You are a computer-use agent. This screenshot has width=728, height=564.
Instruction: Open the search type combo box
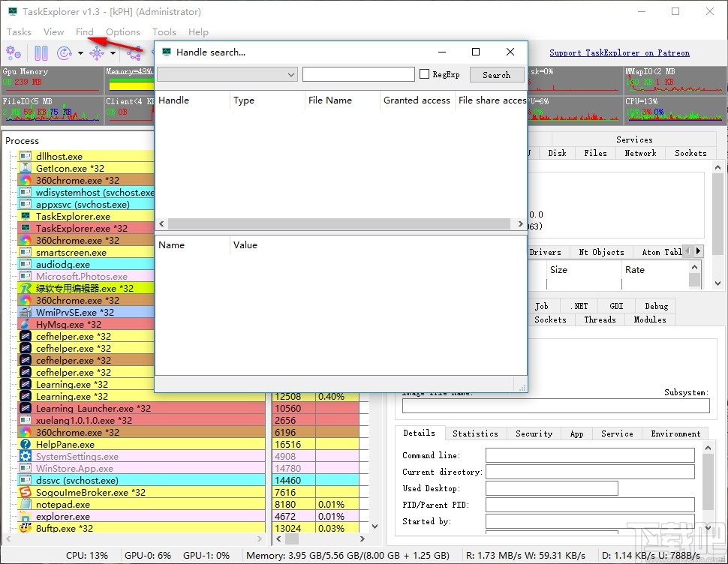tap(227, 74)
